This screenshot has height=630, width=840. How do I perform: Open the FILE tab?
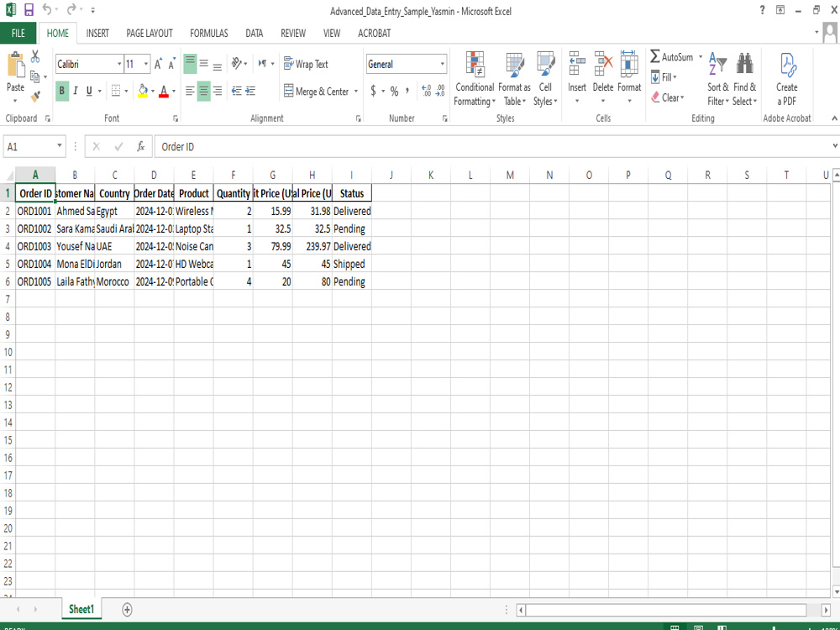point(18,34)
